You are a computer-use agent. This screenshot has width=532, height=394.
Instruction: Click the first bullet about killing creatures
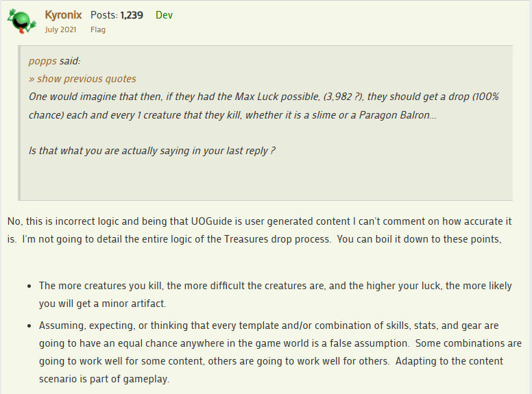(x=274, y=286)
